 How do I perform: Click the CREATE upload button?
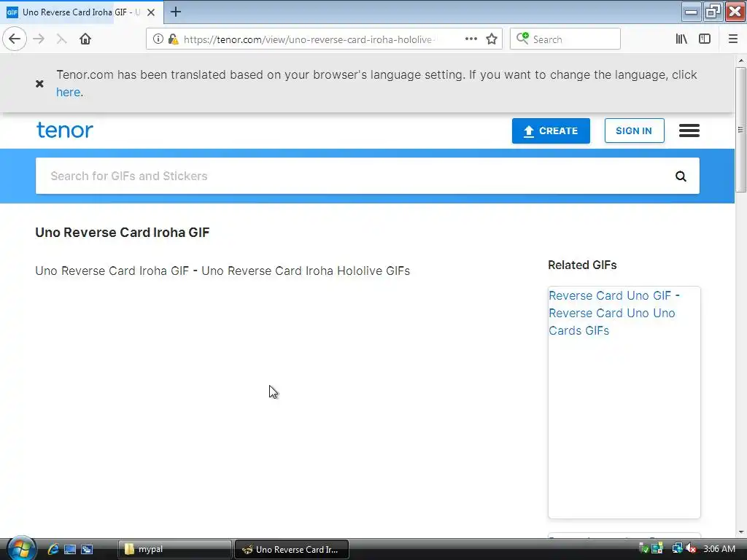(551, 131)
